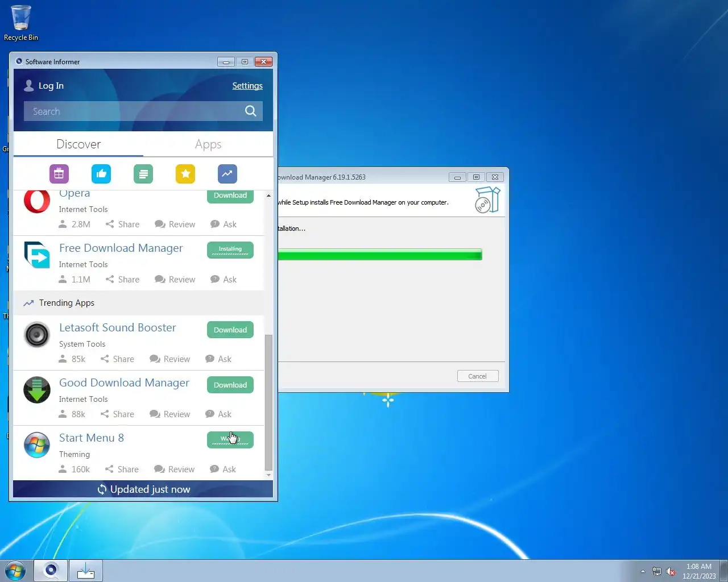
Task: Open the Good Download Manager icon
Action: coord(37,390)
